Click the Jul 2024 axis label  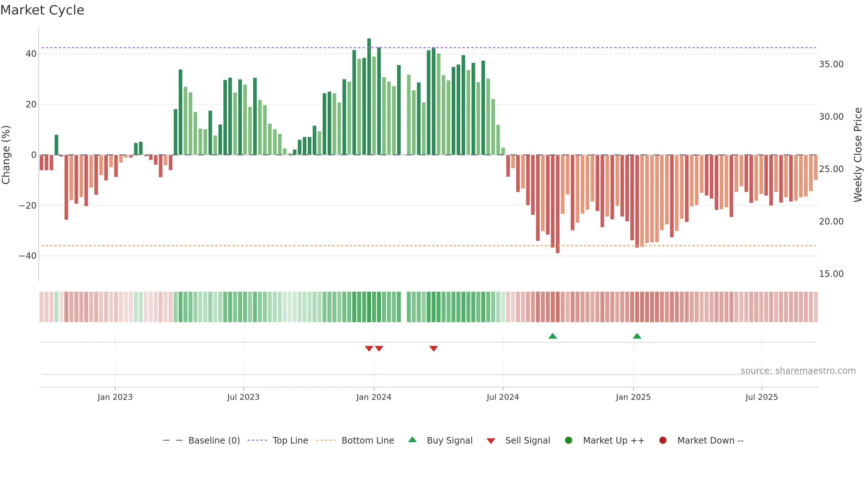coord(503,397)
